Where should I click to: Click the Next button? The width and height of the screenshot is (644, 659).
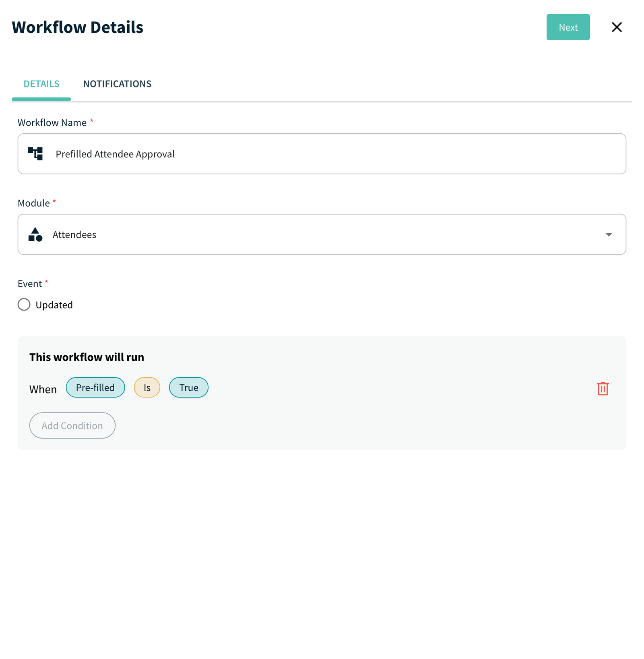click(x=568, y=27)
